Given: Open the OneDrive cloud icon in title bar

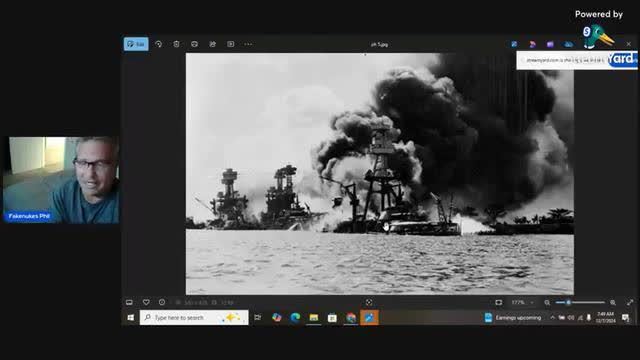Looking at the screenshot, I should coord(569,44).
